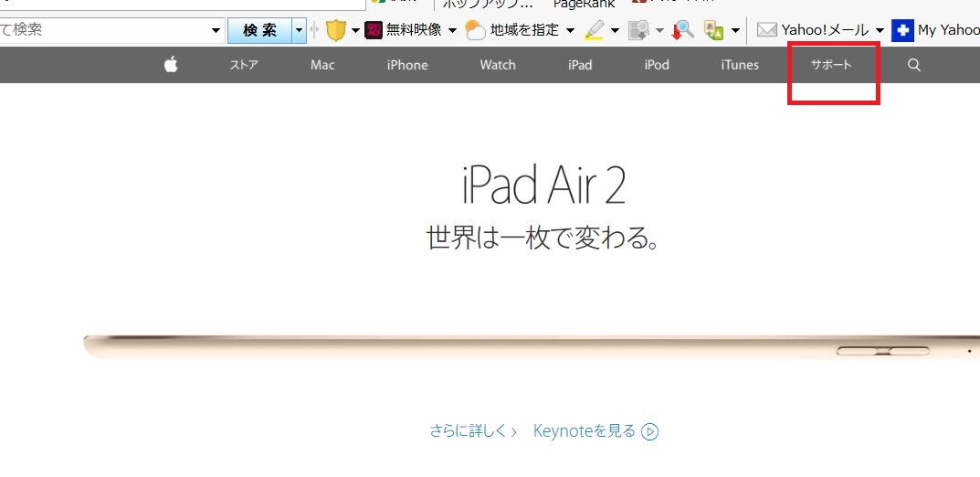Expand the search field history dropdown
Viewport: 980px width, 477px height.
(216, 30)
